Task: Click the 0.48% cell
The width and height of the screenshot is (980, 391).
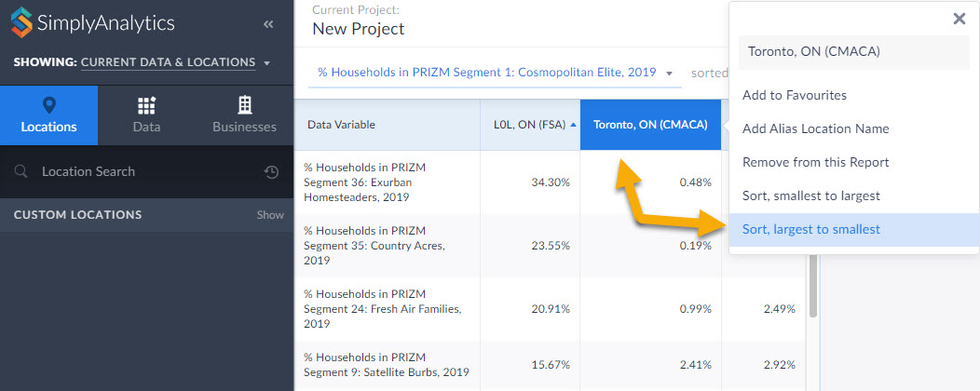Action: 696,182
